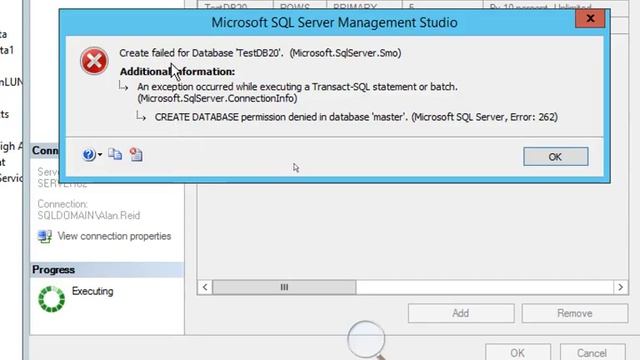Image resolution: width=640 pixels, height=360 pixels.
Task: Click OK in the error dialog
Action: click(556, 157)
